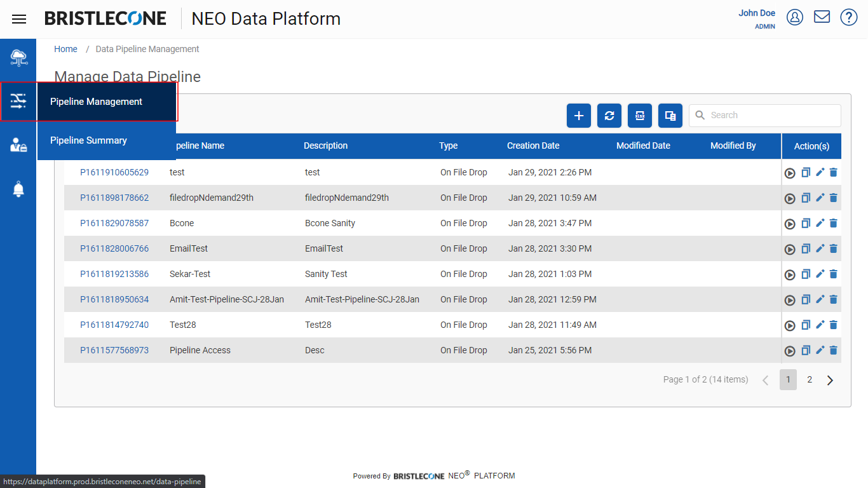Open the hamburger navigation menu
Viewport: 868px width, 488px height.
[x=19, y=19]
